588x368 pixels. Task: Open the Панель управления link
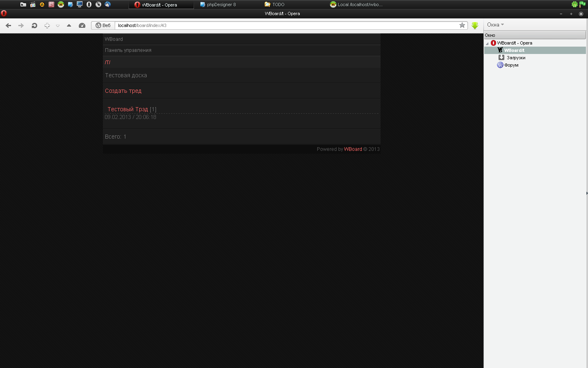coord(128,50)
